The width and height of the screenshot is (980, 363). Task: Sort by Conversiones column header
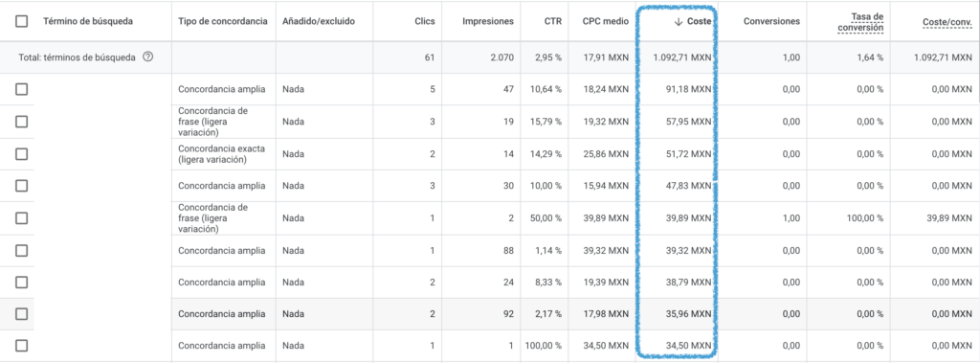click(772, 21)
